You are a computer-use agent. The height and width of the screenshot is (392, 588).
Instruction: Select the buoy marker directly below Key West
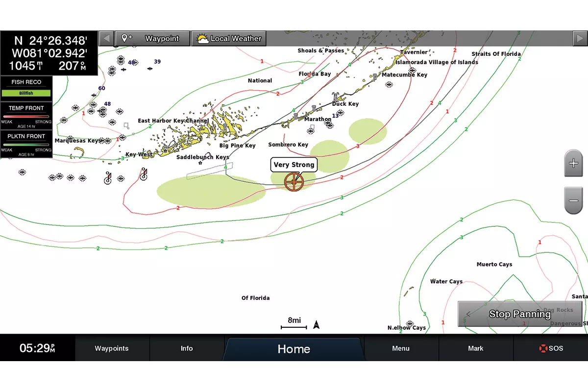pos(143,174)
